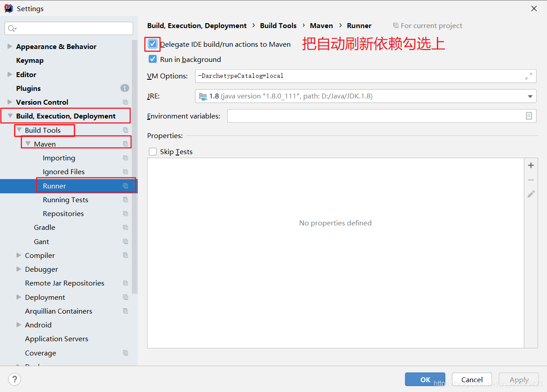Click project-level icon beside Deployment
The image size is (547, 392).
(125, 297)
